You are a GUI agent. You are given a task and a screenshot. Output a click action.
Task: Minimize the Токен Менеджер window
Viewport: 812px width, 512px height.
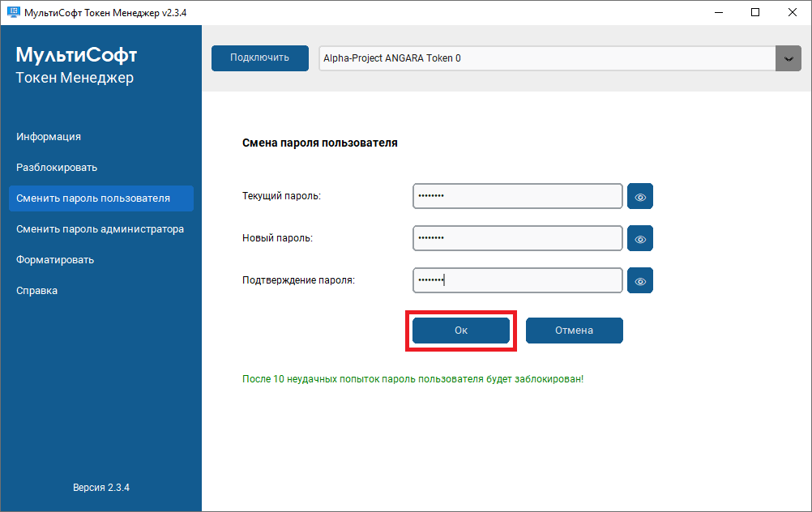718,12
